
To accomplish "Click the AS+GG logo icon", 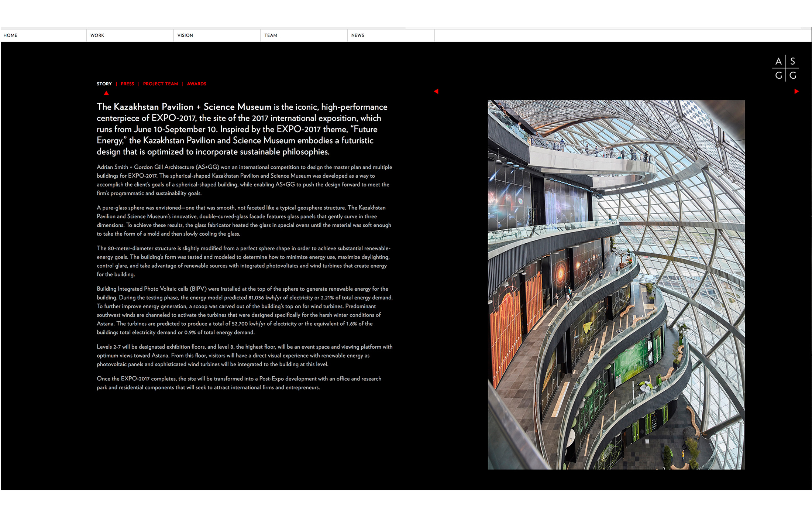I will (x=785, y=68).
